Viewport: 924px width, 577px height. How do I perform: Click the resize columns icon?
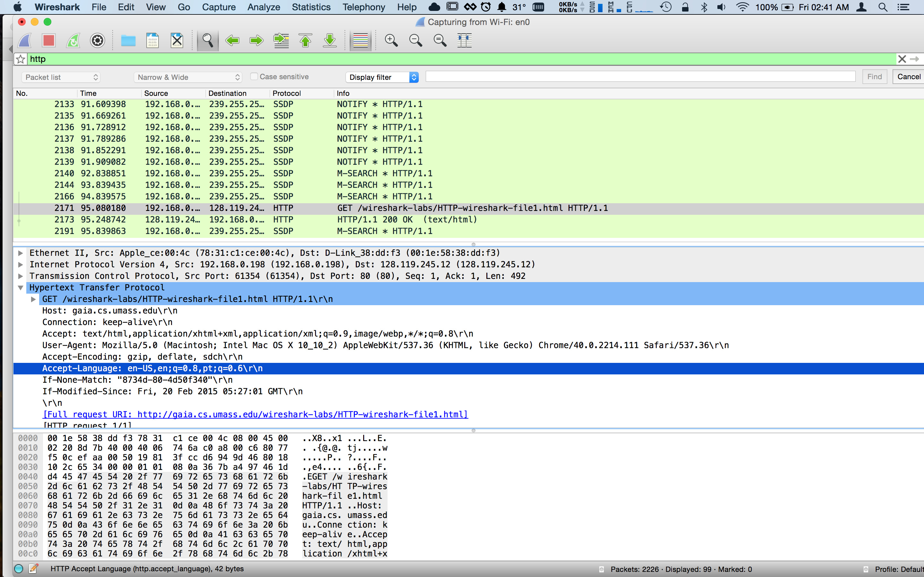[464, 40]
